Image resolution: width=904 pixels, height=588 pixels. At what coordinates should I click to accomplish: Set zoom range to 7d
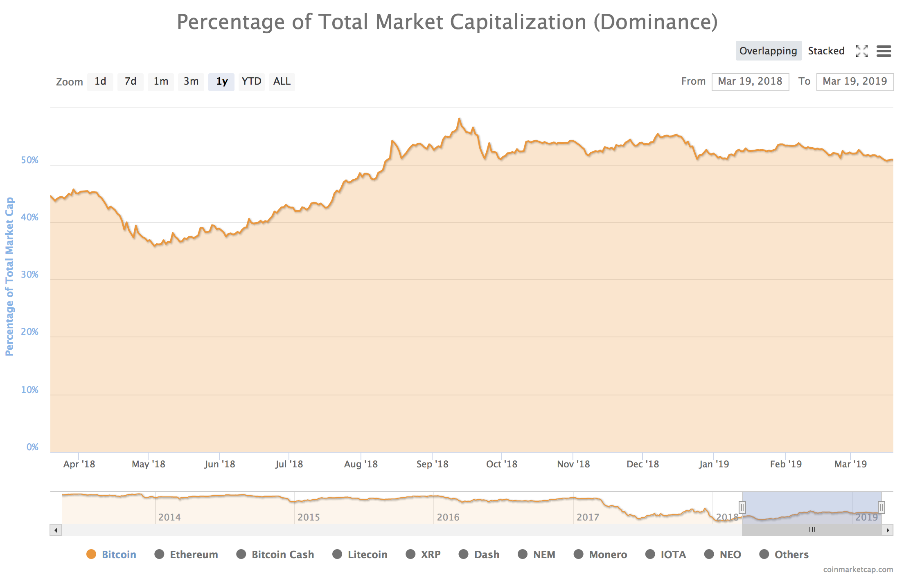[131, 82]
